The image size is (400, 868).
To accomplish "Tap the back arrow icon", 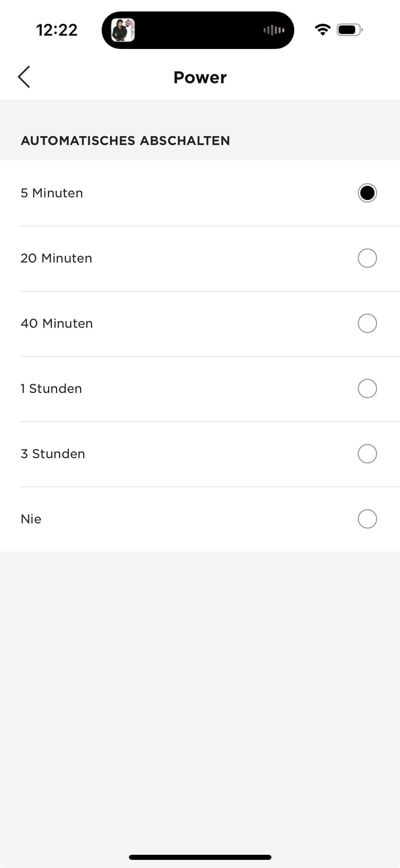I will point(24,77).
